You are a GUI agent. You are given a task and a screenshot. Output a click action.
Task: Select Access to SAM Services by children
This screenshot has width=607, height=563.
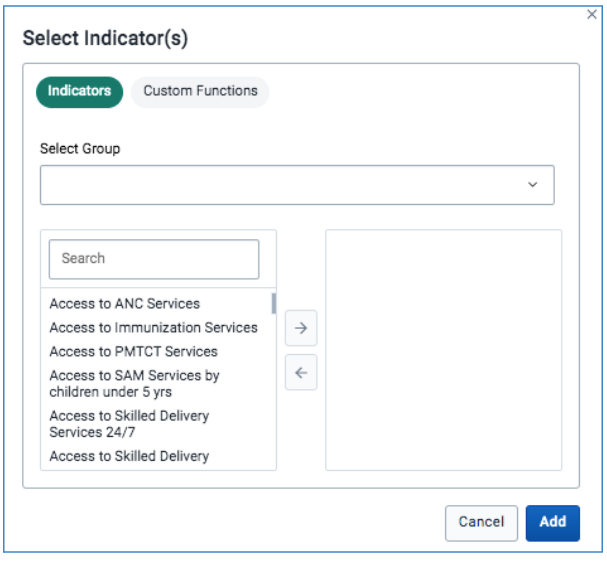(x=134, y=384)
